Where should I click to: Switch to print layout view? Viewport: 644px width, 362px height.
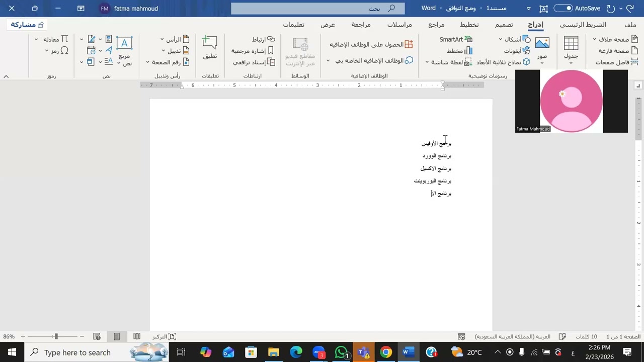[117, 336]
